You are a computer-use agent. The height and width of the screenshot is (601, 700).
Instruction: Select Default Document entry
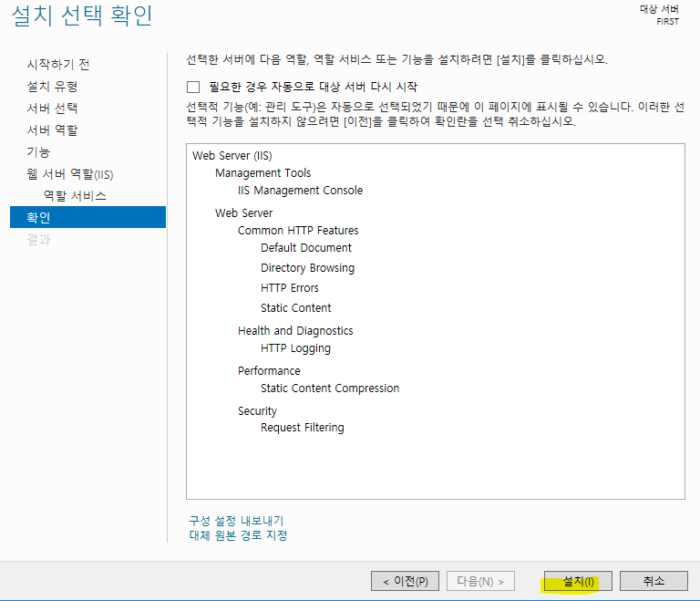click(306, 247)
